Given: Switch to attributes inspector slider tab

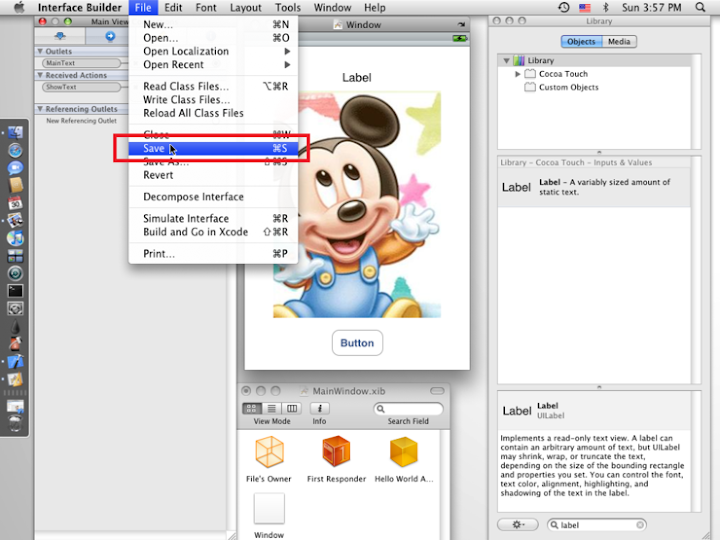Looking at the screenshot, I should tap(60, 36).
